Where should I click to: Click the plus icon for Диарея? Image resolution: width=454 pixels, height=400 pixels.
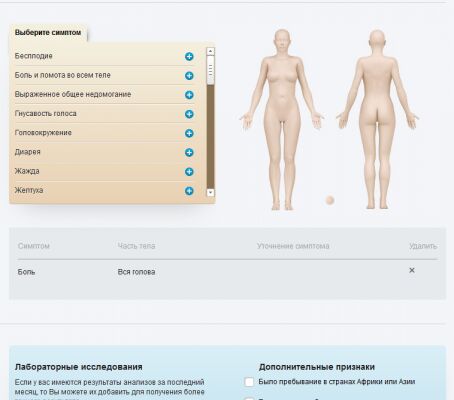click(189, 152)
